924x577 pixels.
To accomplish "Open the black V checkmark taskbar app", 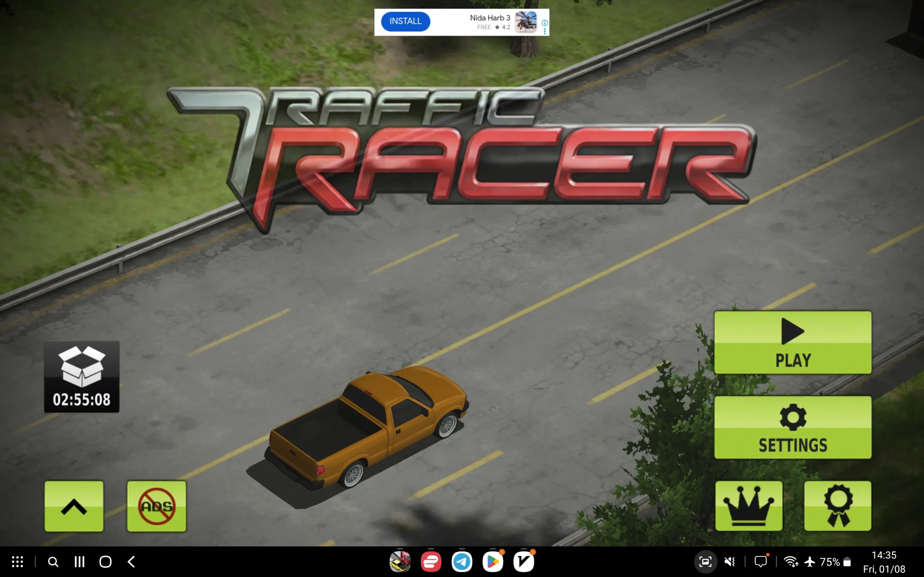I will [x=524, y=562].
